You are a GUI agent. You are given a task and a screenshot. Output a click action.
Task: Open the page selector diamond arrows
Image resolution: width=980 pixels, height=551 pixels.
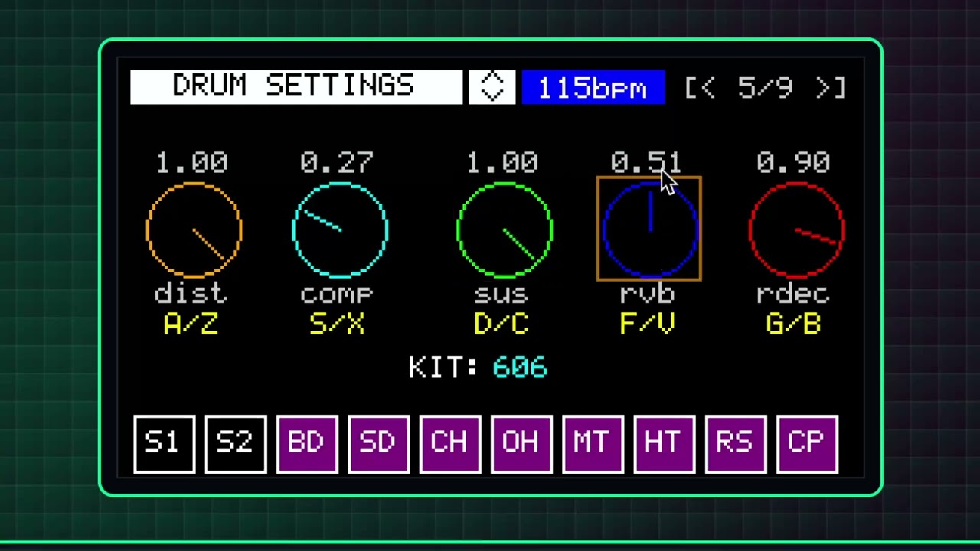point(492,87)
